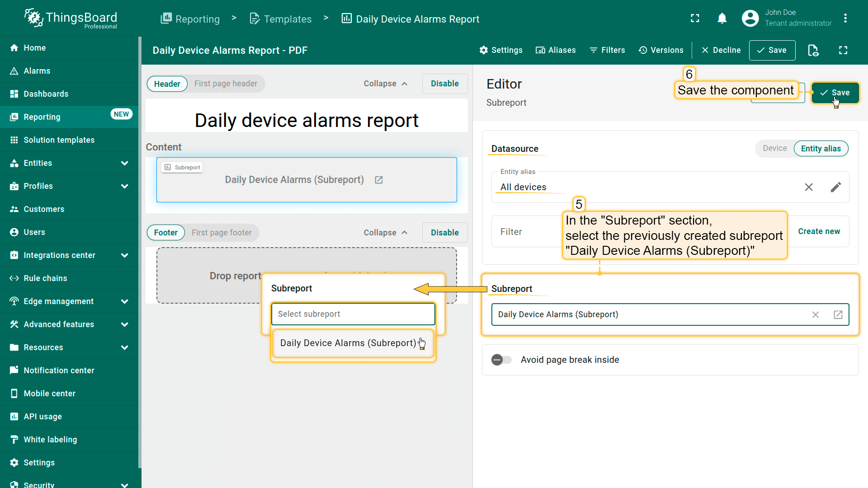
Task: Collapse the Header section
Action: point(386,84)
